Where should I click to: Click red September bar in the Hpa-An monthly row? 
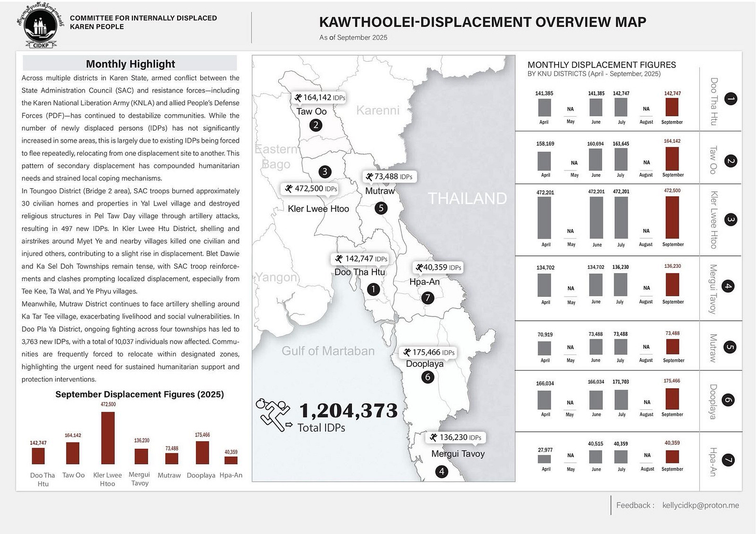672,457
